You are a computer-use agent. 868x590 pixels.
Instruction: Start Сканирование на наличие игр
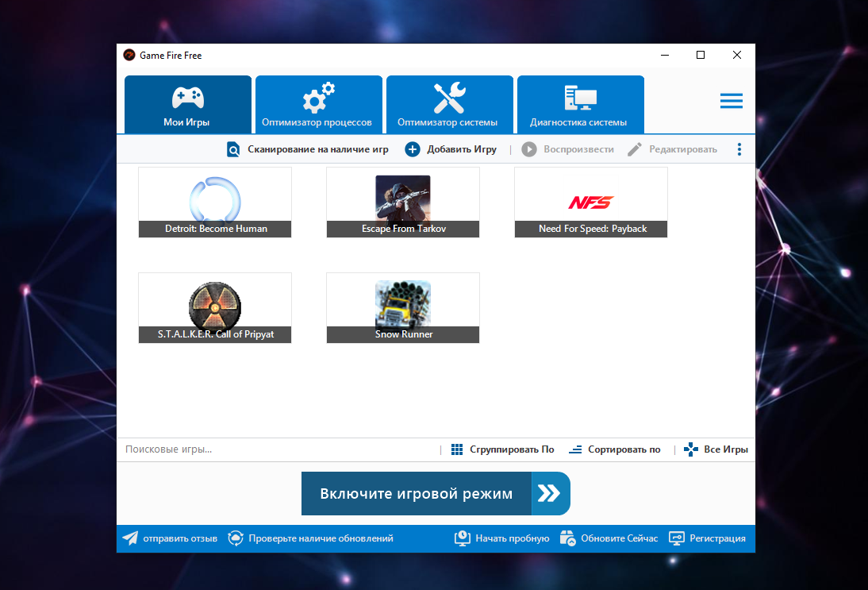tap(317, 149)
